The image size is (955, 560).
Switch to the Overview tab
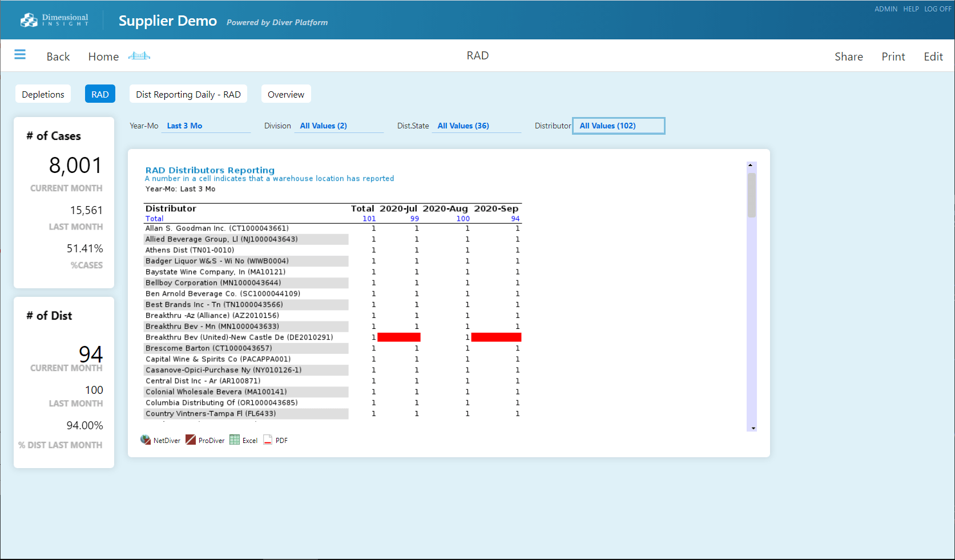pyautogui.click(x=286, y=95)
